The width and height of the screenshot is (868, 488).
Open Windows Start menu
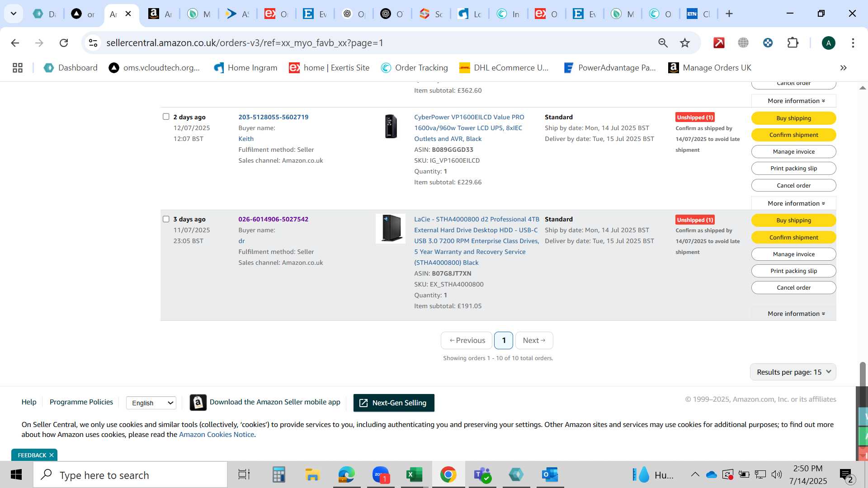tap(16, 475)
